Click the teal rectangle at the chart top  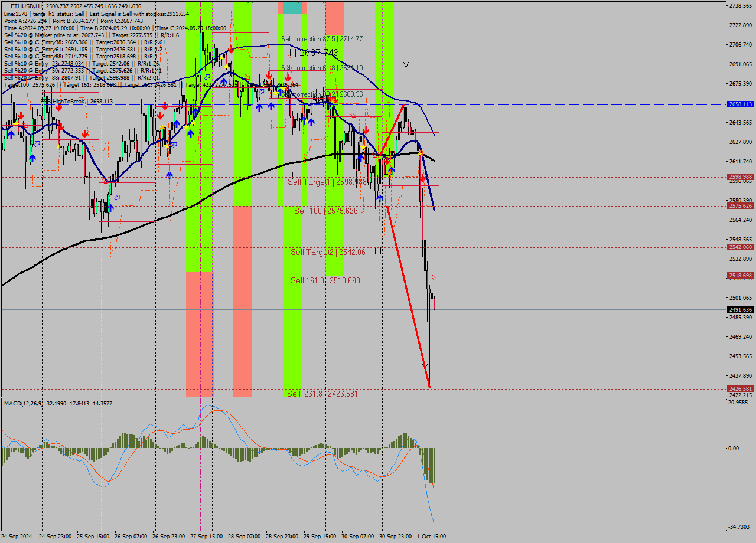pos(292,7)
